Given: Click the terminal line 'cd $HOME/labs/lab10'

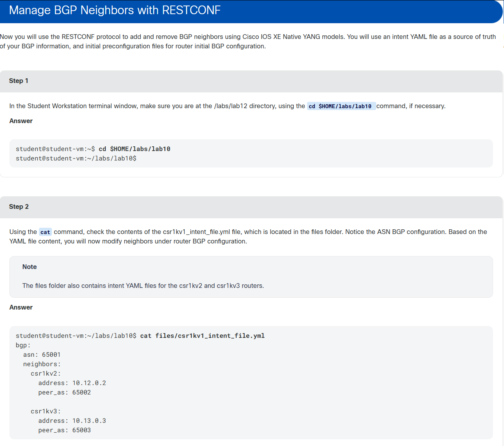Looking at the screenshot, I should 93,149.
